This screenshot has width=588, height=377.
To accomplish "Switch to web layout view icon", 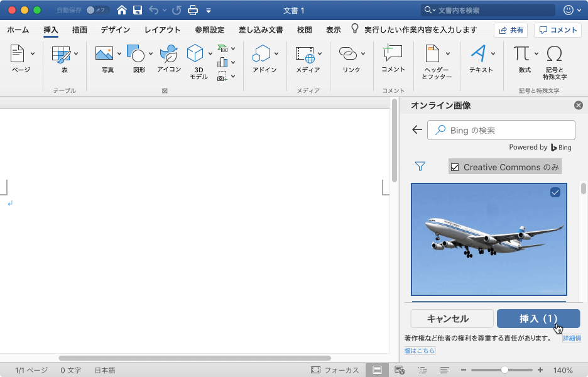I will [x=400, y=370].
